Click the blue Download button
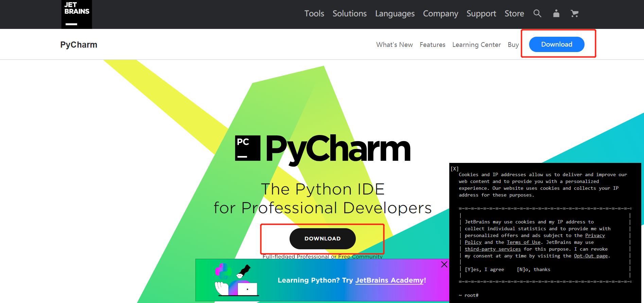 point(557,45)
